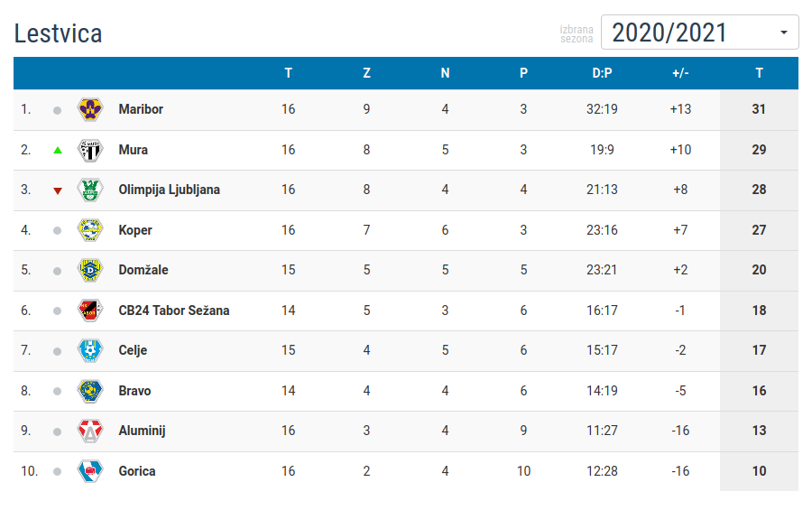The image size is (812, 510).
Task: Sort by the D:P column header
Action: pyautogui.click(x=602, y=73)
